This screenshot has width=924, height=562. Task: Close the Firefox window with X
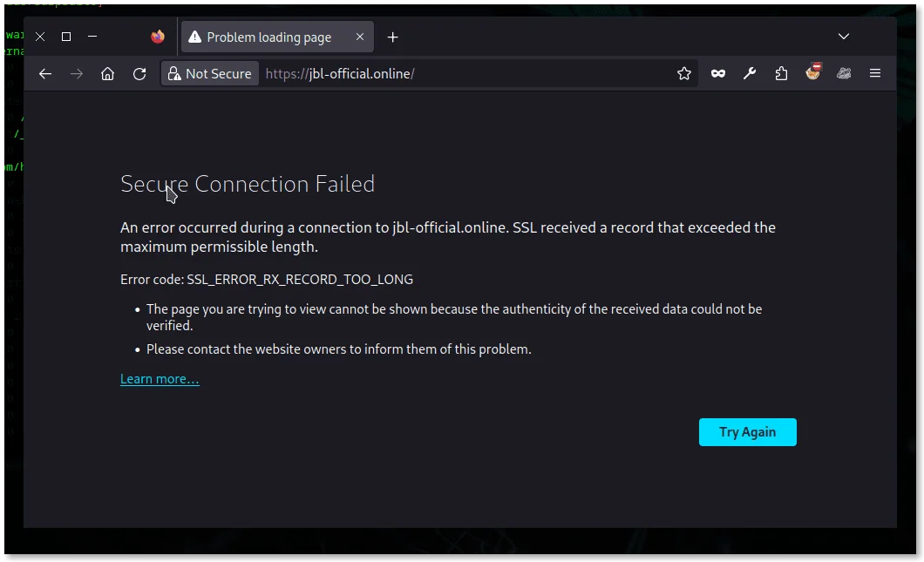coord(40,37)
